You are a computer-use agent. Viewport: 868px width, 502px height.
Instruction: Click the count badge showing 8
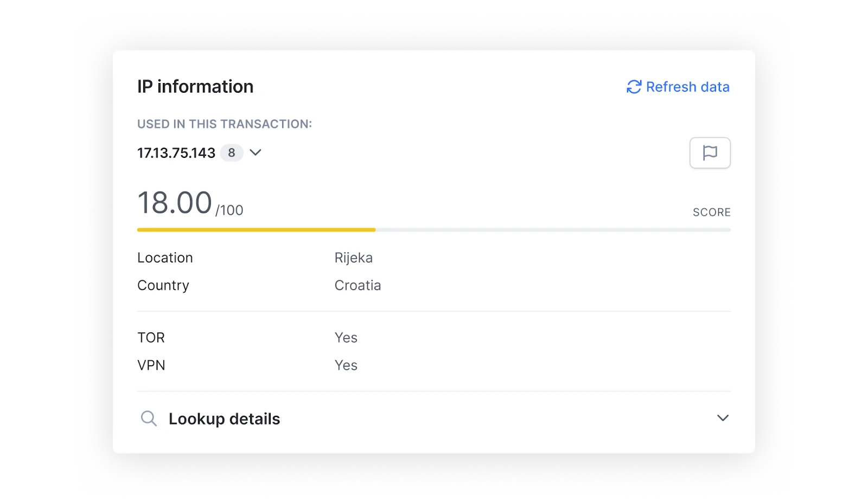tap(232, 153)
